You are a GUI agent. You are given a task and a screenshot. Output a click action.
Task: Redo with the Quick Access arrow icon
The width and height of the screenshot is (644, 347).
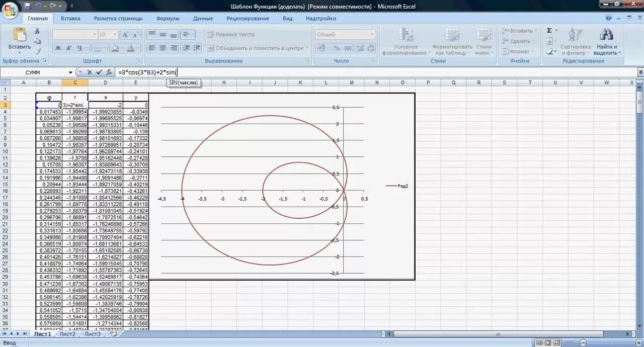[x=52, y=6]
